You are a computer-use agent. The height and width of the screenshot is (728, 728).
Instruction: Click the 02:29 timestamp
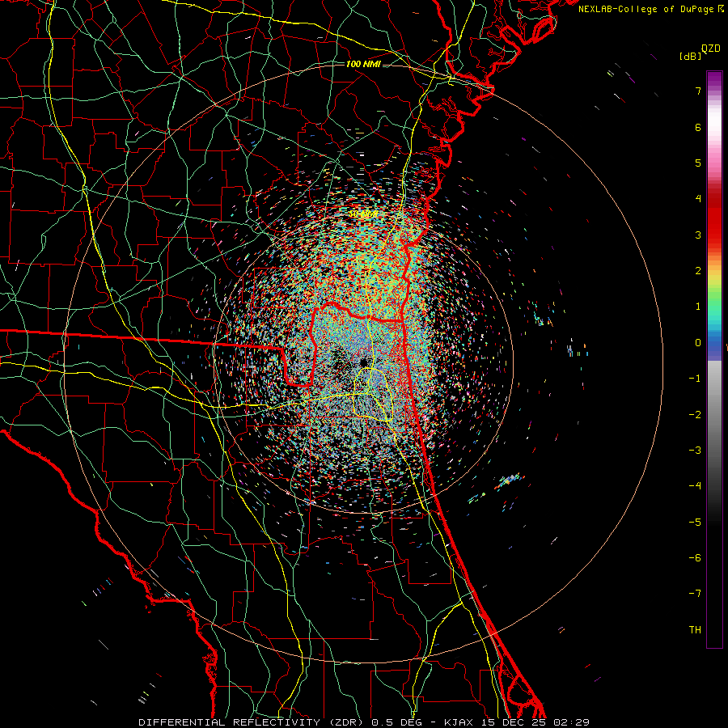click(x=572, y=722)
